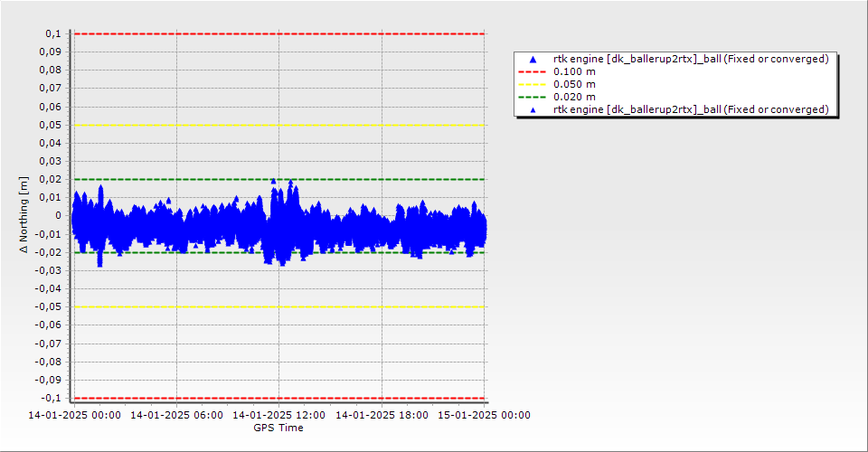Click the '-0,07' y-axis tick label
The height and width of the screenshot is (452, 868).
48,344
